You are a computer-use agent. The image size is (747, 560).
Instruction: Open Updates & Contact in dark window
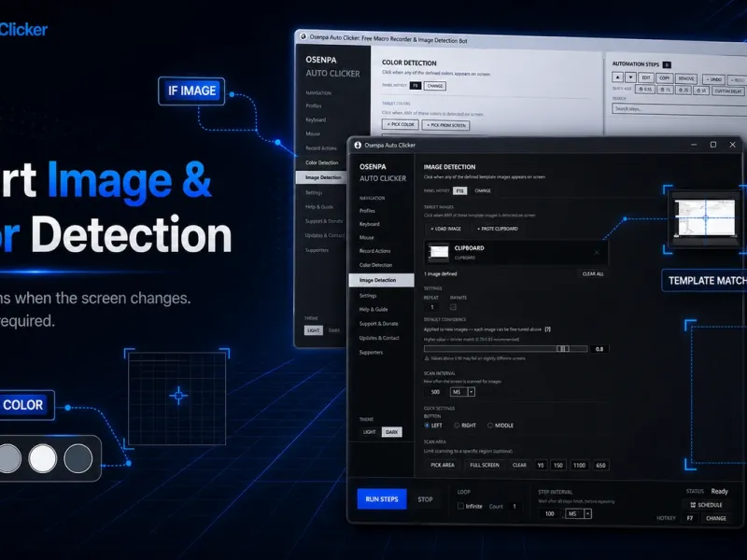pos(379,338)
